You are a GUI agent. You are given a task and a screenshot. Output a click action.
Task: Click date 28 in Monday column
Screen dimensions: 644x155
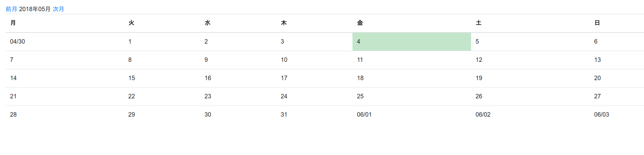pos(13,114)
